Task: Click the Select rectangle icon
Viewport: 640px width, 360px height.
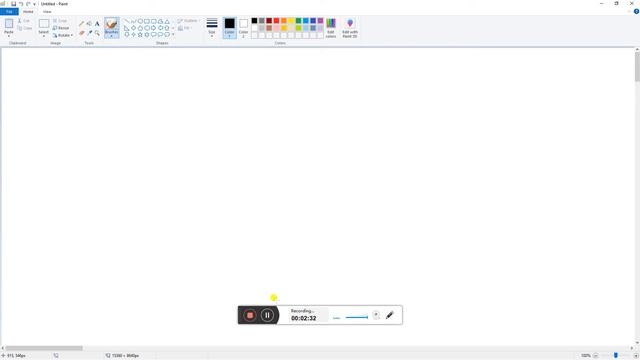Action: 44,24
